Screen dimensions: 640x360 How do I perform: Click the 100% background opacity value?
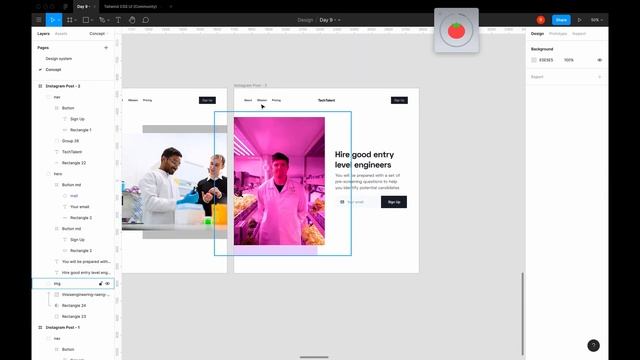coord(569,60)
